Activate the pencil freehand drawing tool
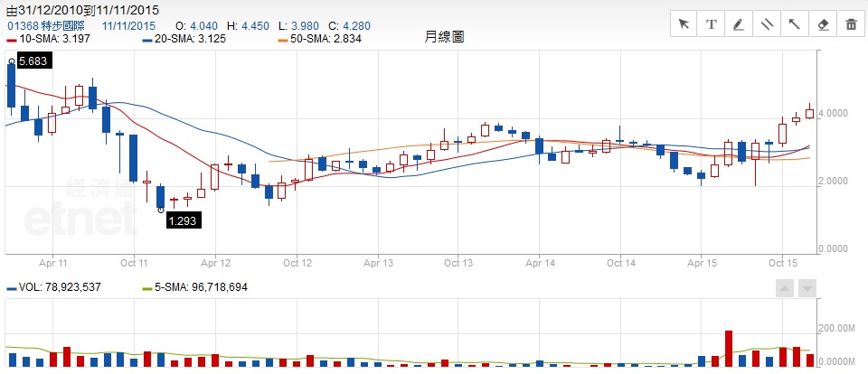 coord(740,24)
